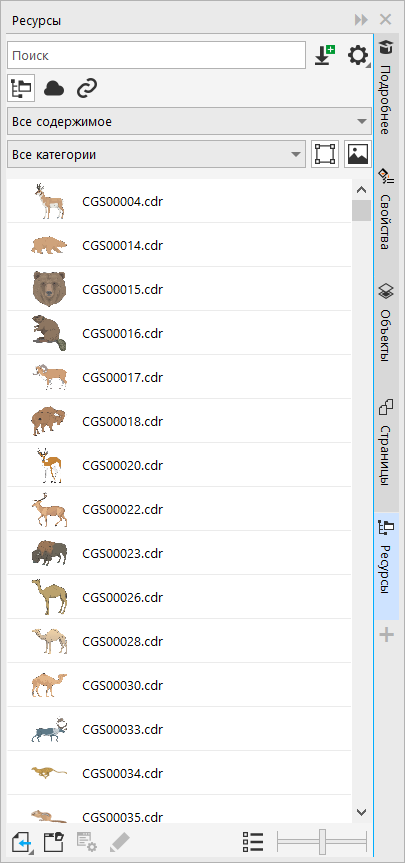Screen dimensions: 406x867
Task: Click the open file location icon
Action: pyautogui.click(x=54, y=843)
